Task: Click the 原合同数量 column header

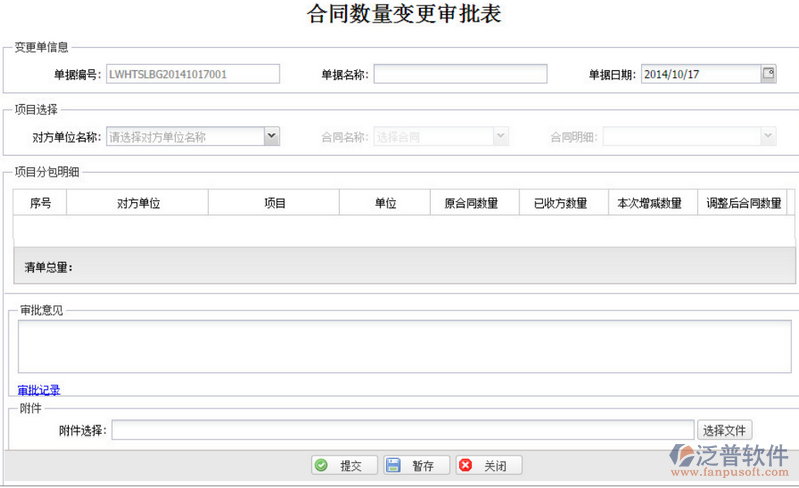Action: pyautogui.click(x=475, y=203)
